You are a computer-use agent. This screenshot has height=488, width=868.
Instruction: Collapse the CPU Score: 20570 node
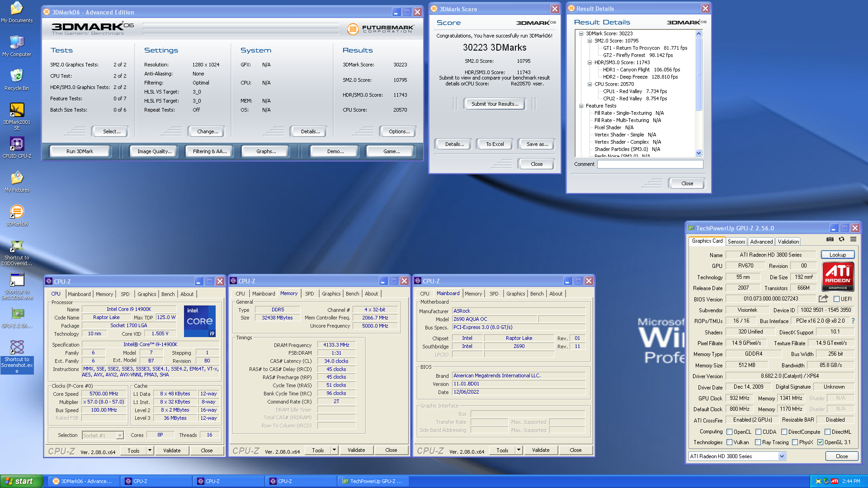(x=590, y=84)
